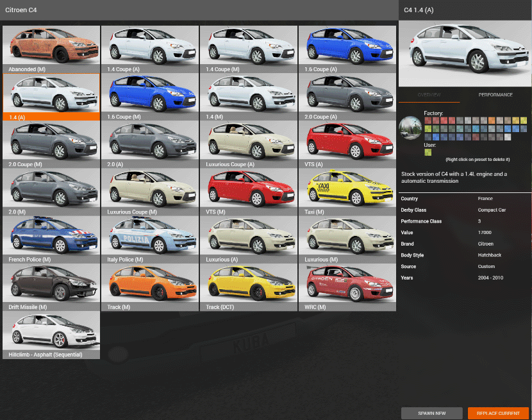The height and width of the screenshot is (420, 532).
Task: Pick the orange factory paint swatch
Action: coord(492,120)
